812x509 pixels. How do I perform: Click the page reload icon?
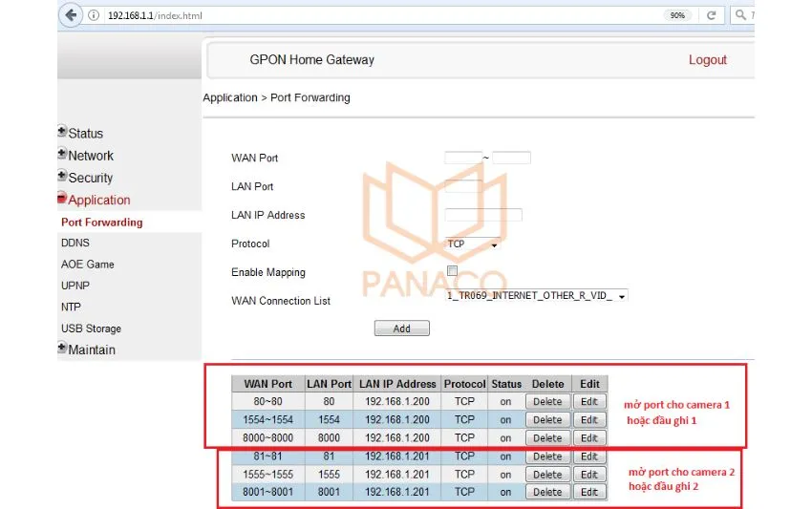coord(712,15)
